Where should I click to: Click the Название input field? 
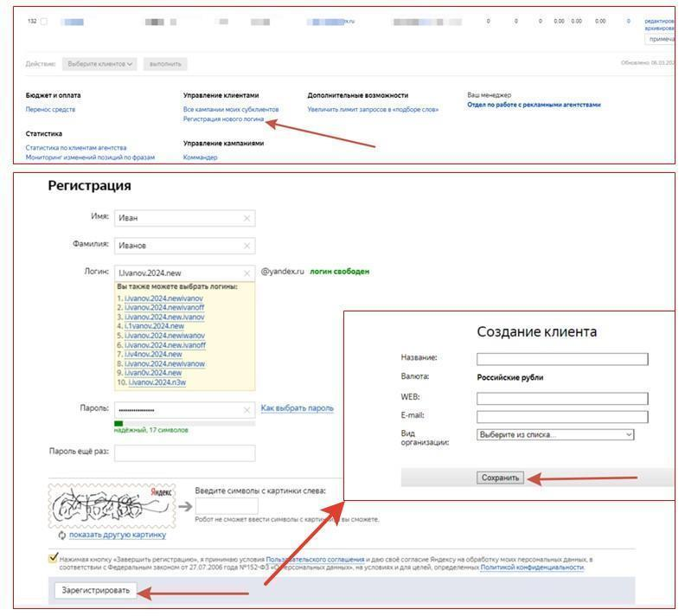562,360
